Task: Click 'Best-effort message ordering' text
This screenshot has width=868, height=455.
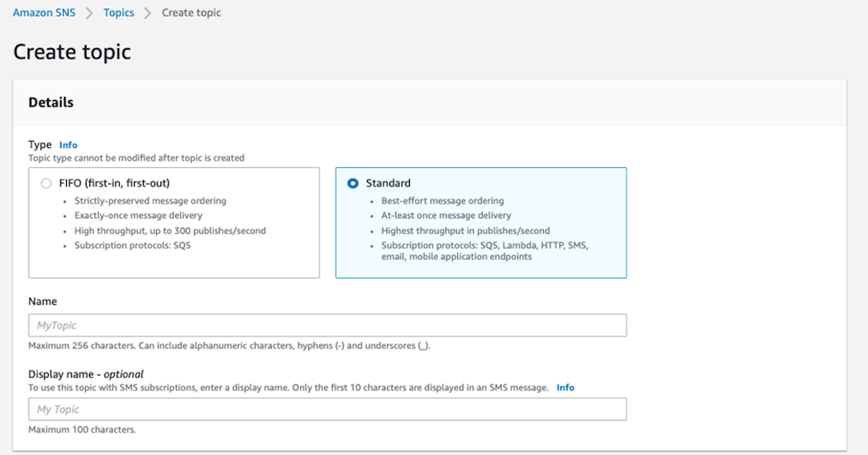Action: tap(442, 201)
